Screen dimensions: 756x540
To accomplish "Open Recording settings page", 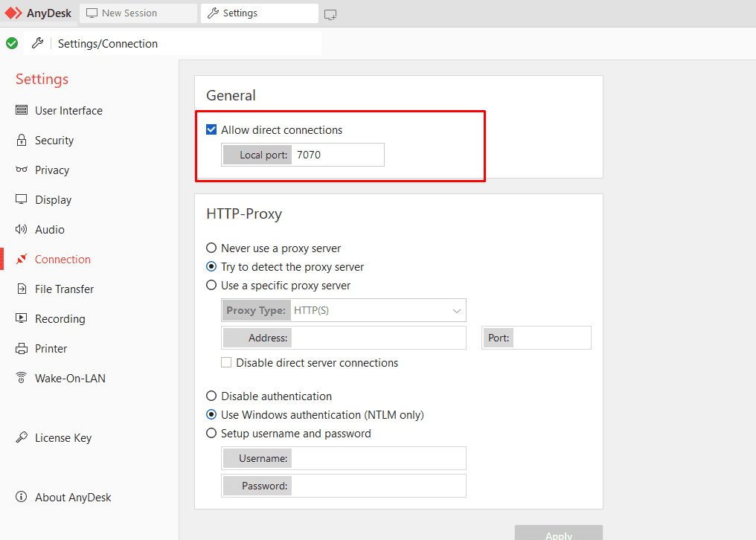I will coord(60,318).
